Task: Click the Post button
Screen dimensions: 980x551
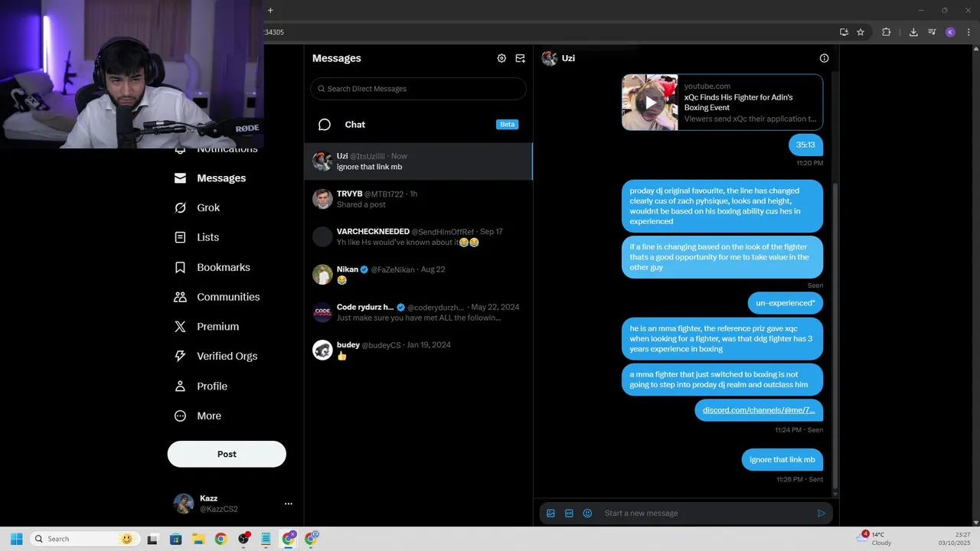Action: (227, 454)
